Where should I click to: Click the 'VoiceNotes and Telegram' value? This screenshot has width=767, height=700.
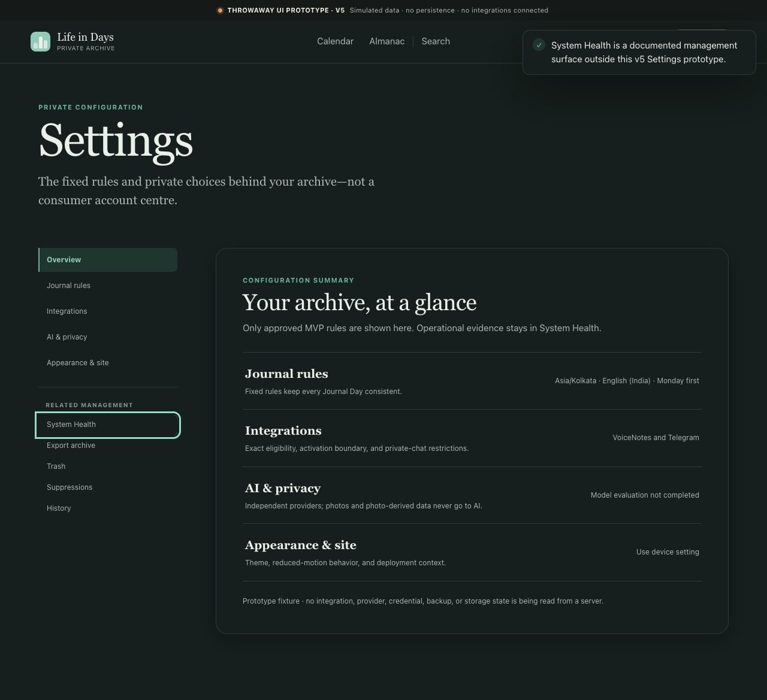tap(656, 438)
